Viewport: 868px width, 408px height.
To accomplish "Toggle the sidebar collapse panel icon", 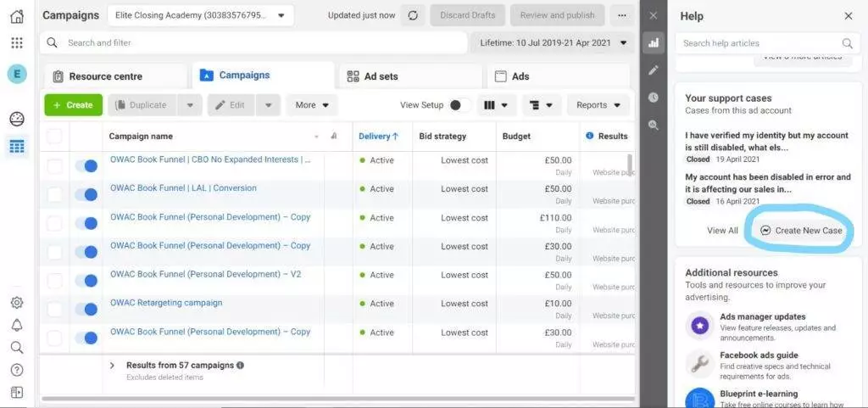I will point(17,392).
